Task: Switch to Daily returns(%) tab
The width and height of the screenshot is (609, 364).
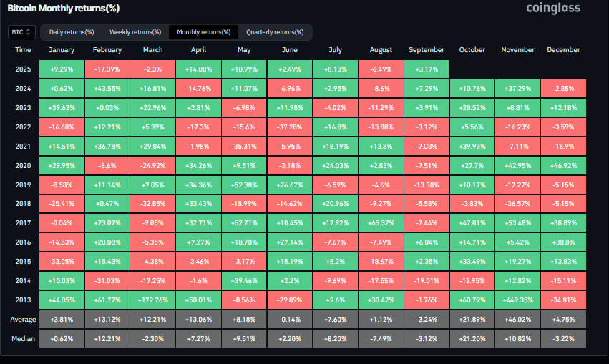Action: pos(71,32)
